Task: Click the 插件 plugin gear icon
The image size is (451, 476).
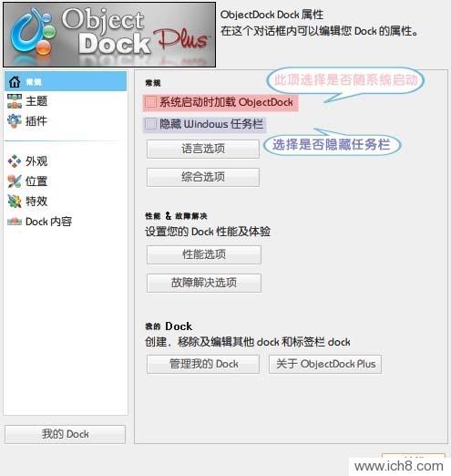Action: pos(15,121)
